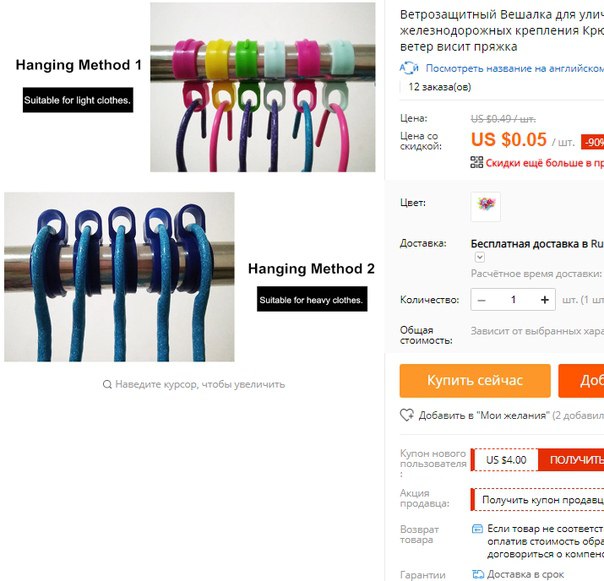Click the Купить сейчас button
The width and height of the screenshot is (604, 581).
(475, 381)
